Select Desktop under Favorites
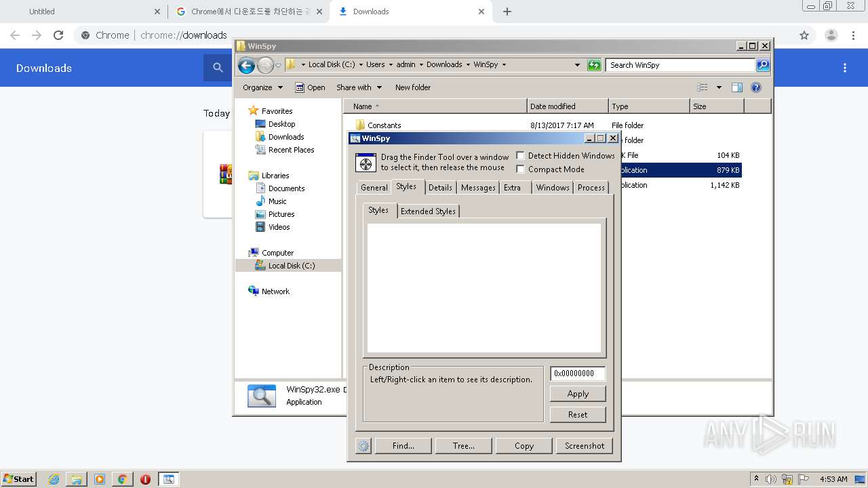The width and height of the screenshot is (868, 488). [x=281, y=124]
